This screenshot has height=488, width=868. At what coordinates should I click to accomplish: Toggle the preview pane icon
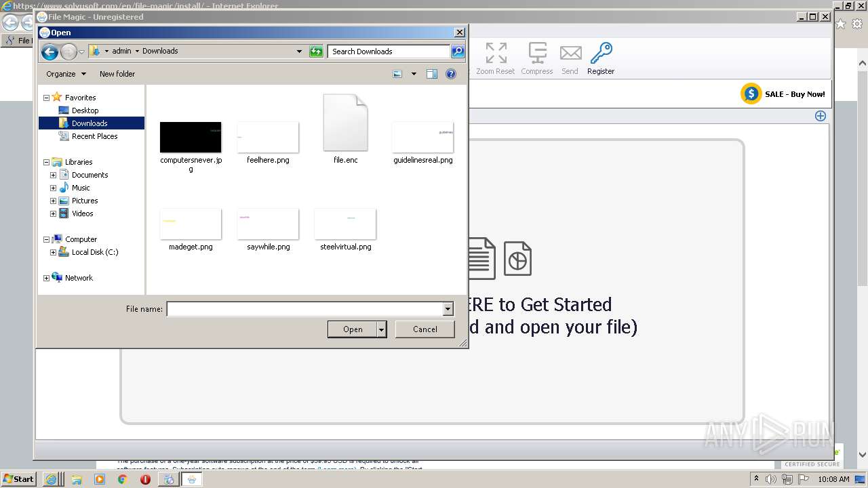(432, 74)
